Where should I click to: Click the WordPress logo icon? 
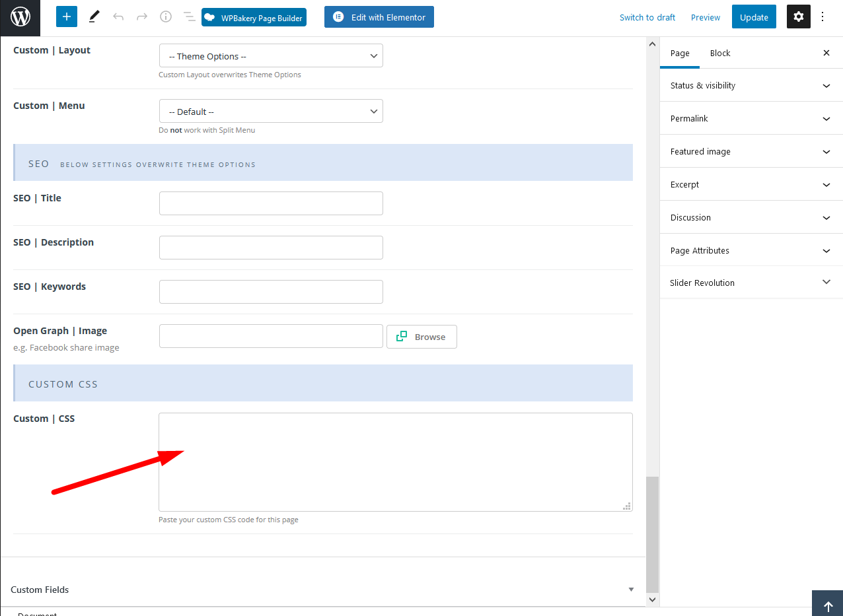[20, 18]
